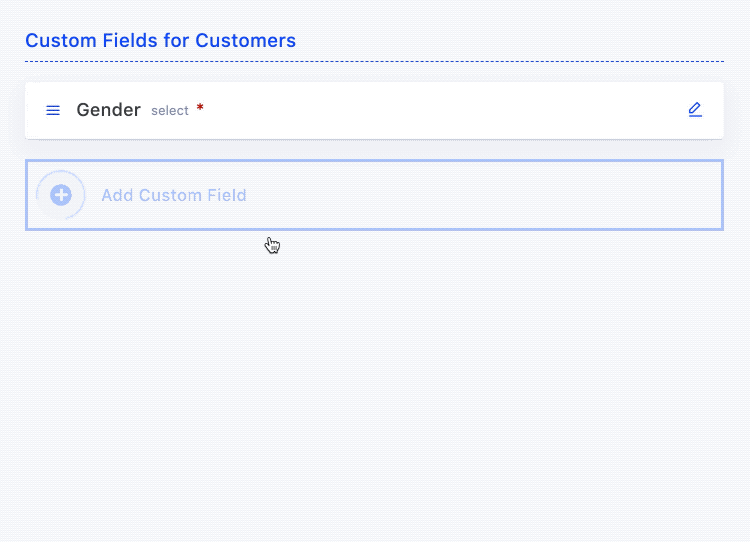The width and height of the screenshot is (750, 542).
Task: Click the word "Add" in Add Custom Field
Action: (x=117, y=195)
